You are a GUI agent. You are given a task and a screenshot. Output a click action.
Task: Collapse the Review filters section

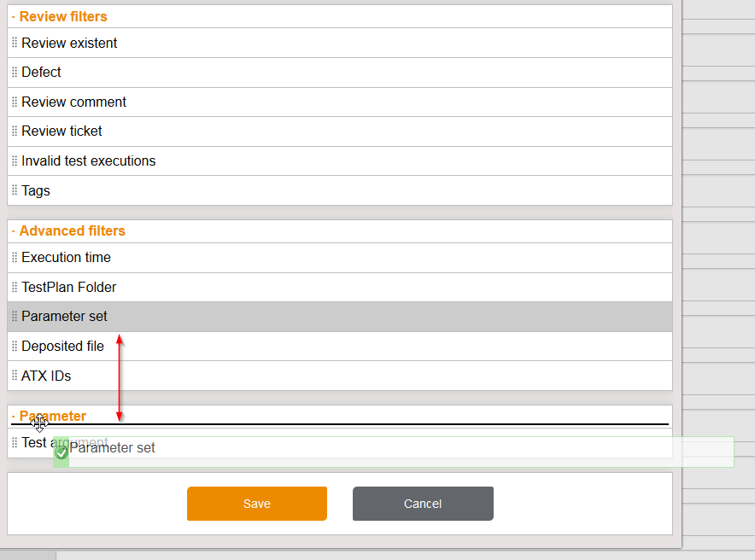15,16
